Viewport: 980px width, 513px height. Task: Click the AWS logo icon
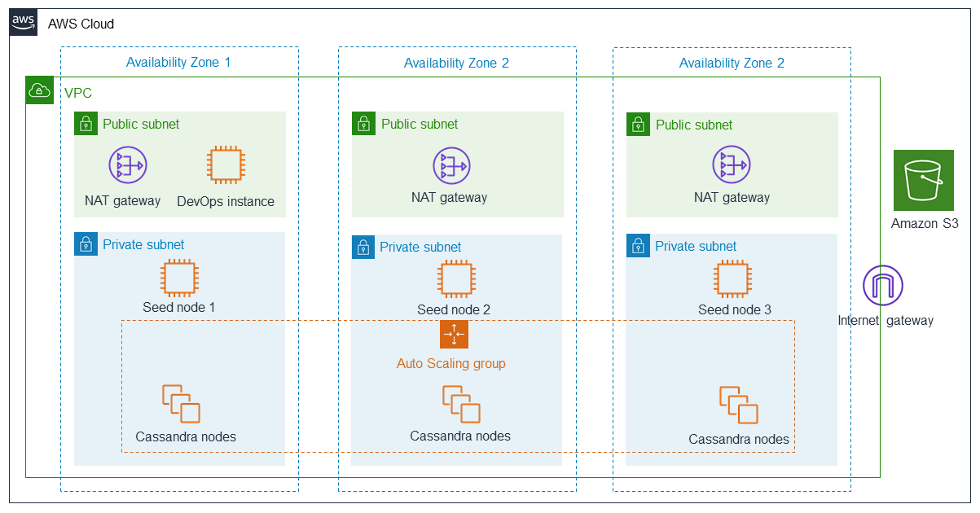(24, 23)
